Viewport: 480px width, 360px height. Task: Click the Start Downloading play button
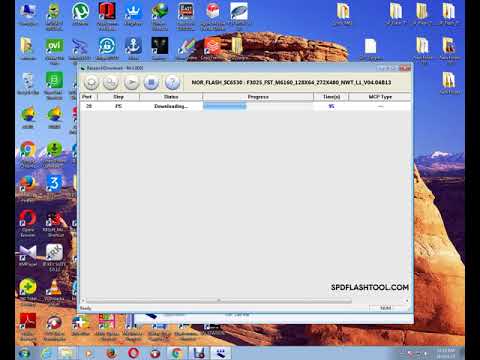coord(131,82)
